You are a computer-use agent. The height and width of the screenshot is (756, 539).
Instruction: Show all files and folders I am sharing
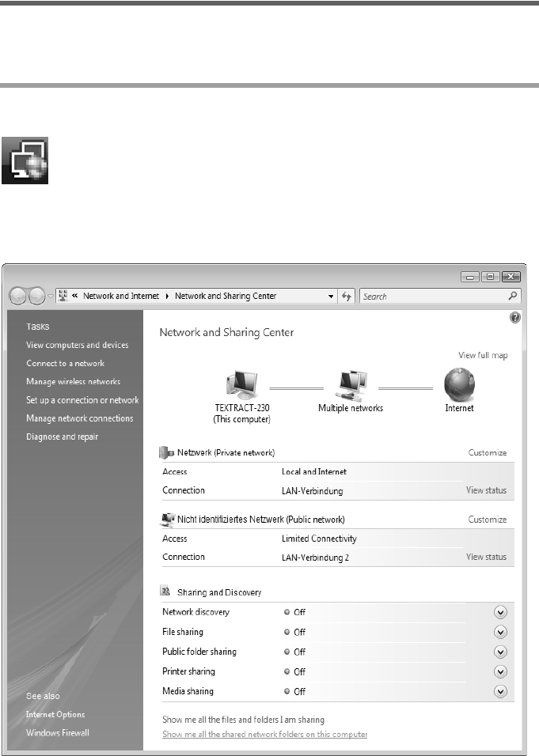click(x=243, y=720)
